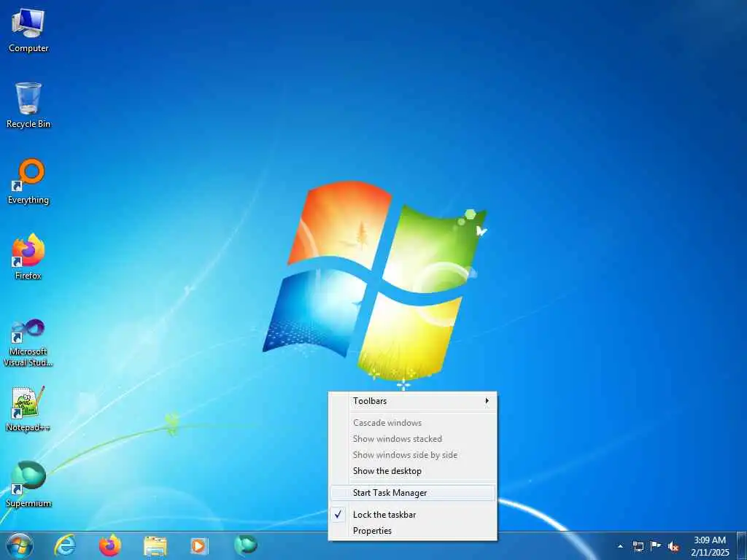Open Windows Explorer from the taskbar
The image size is (747, 560).
click(x=155, y=546)
